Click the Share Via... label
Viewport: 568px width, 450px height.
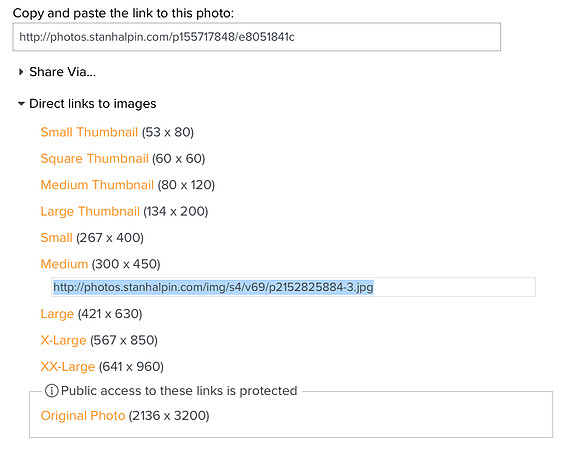(62, 72)
